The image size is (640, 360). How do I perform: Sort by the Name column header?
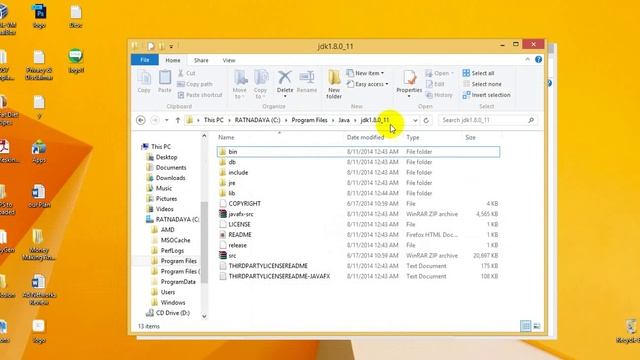click(226, 138)
